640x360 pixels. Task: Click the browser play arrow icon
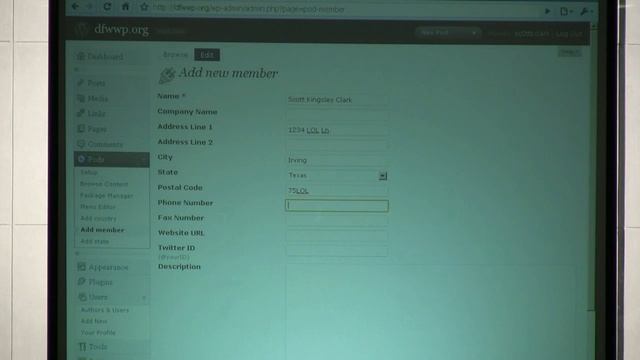548,11
